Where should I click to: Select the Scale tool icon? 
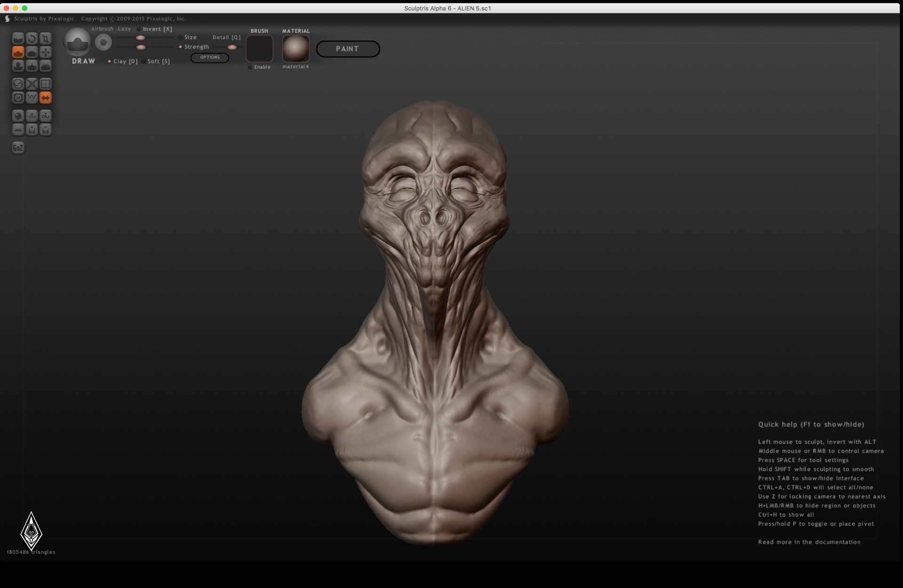(46, 38)
